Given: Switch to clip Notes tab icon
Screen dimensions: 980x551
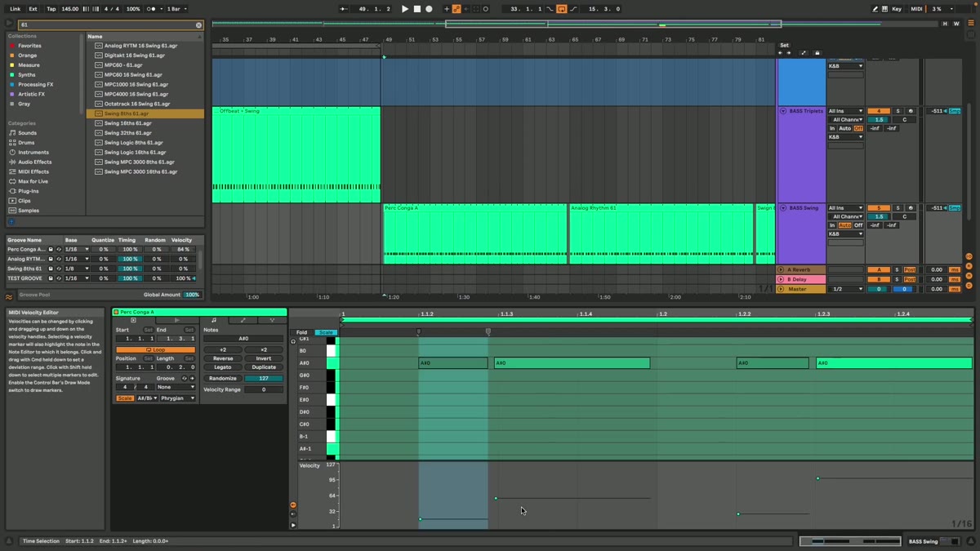Looking at the screenshot, I should tap(213, 321).
